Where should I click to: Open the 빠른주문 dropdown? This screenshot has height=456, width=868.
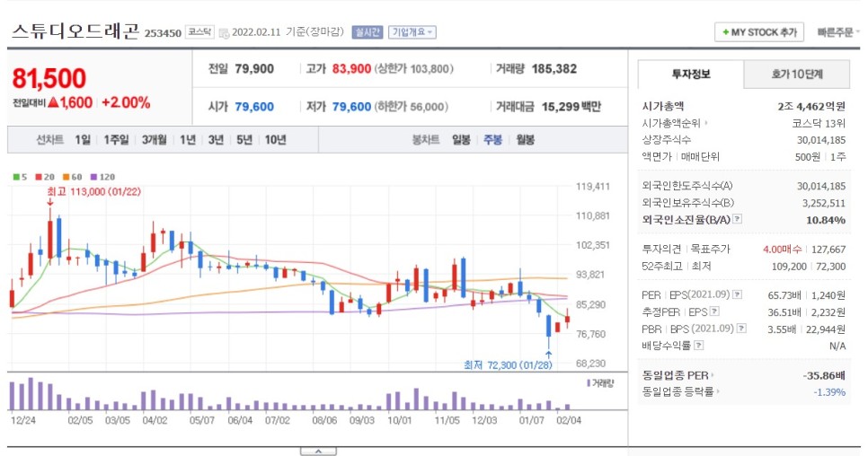pyautogui.click(x=837, y=32)
